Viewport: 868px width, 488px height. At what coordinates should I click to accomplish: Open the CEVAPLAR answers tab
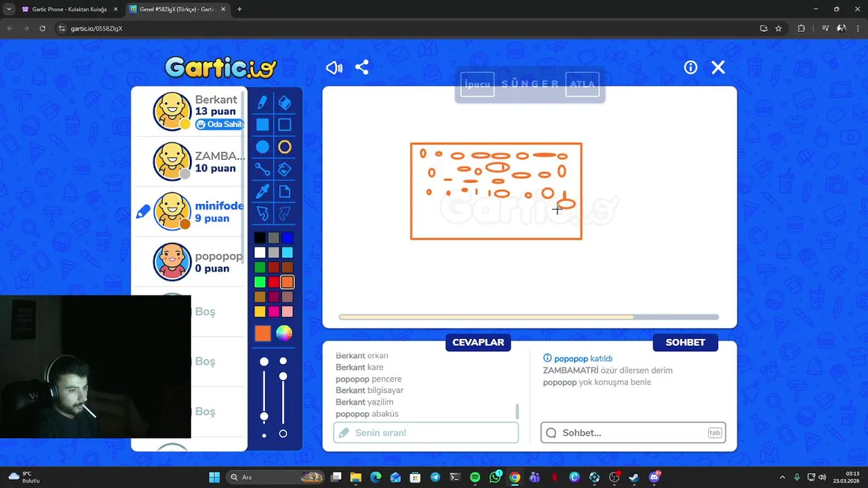[478, 342]
